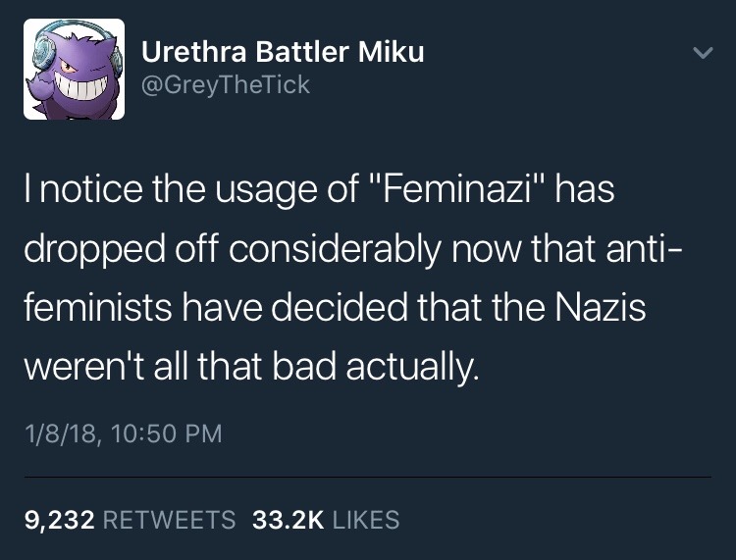Click the tweet's last line "weren't all that bad actually"
Image resolution: width=736 pixels, height=560 pixels.
pos(252,368)
